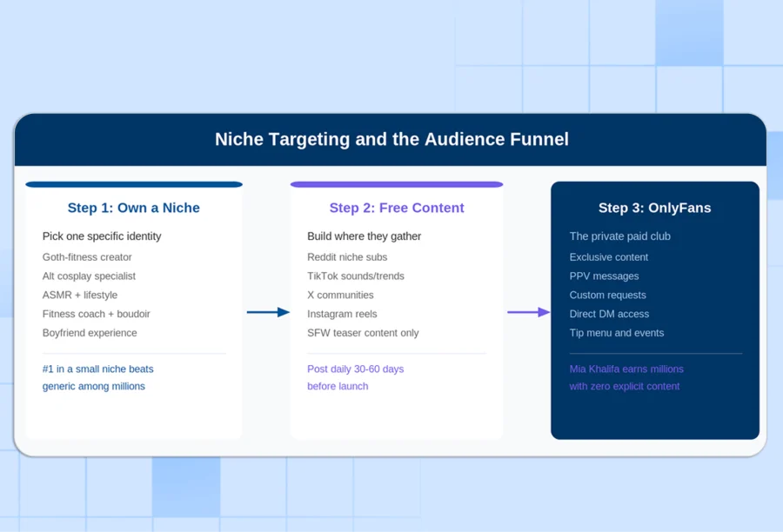Click the 'before launch' text
The image size is (783, 532).
pyautogui.click(x=338, y=386)
